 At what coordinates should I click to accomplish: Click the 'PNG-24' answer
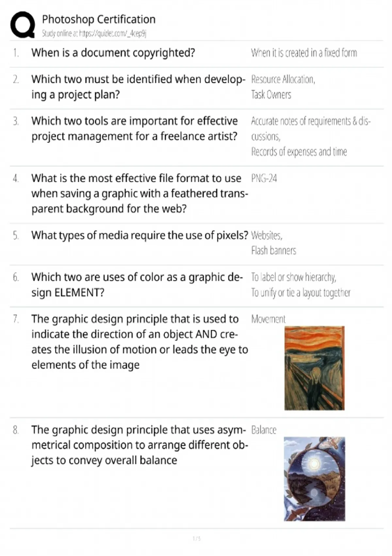click(x=264, y=178)
